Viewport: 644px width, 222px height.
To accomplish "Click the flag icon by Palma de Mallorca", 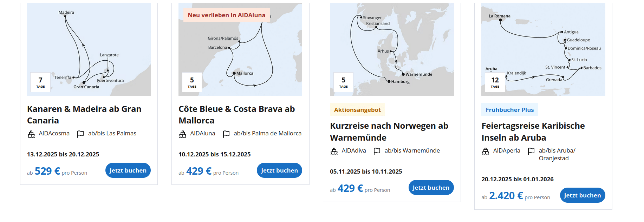I will tap(226, 134).
